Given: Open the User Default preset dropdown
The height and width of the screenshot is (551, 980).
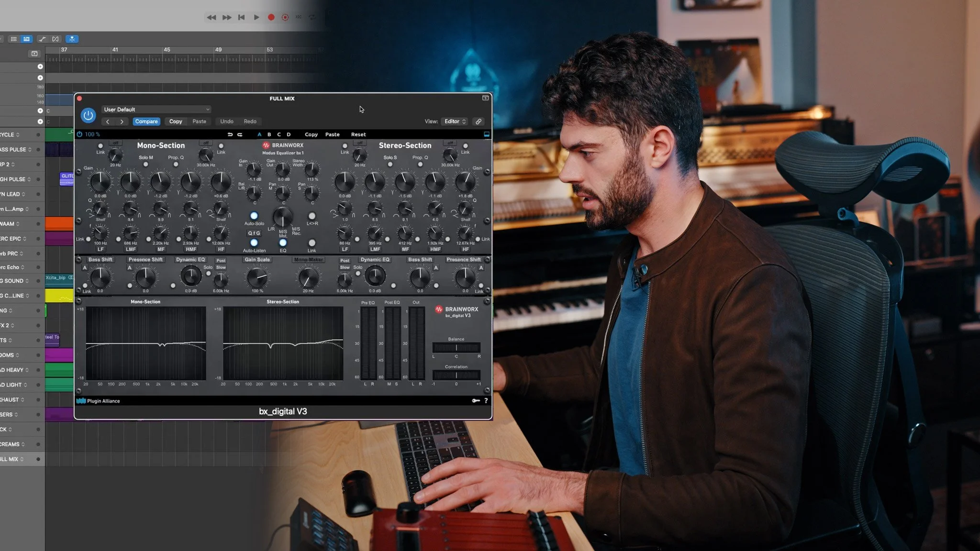Looking at the screenshot, I should [156, 110].
